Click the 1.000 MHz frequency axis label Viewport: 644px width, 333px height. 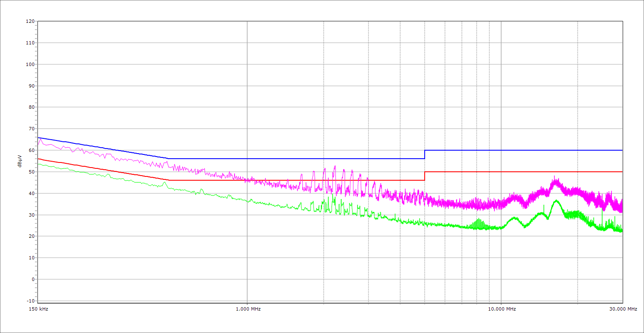(248, 309)
